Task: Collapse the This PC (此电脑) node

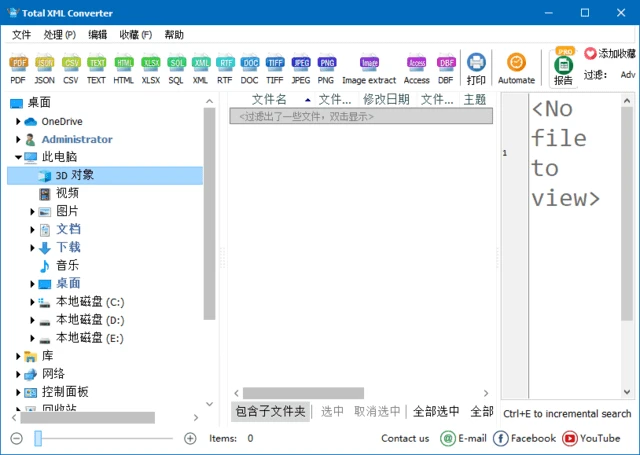Action: 18,157
